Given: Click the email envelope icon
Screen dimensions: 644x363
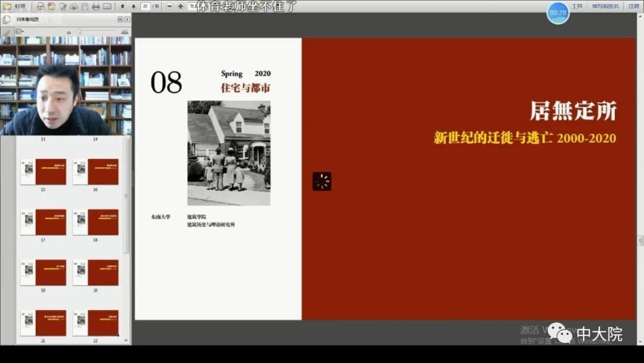Looking at the screenshot, I should tap(107, 7).
